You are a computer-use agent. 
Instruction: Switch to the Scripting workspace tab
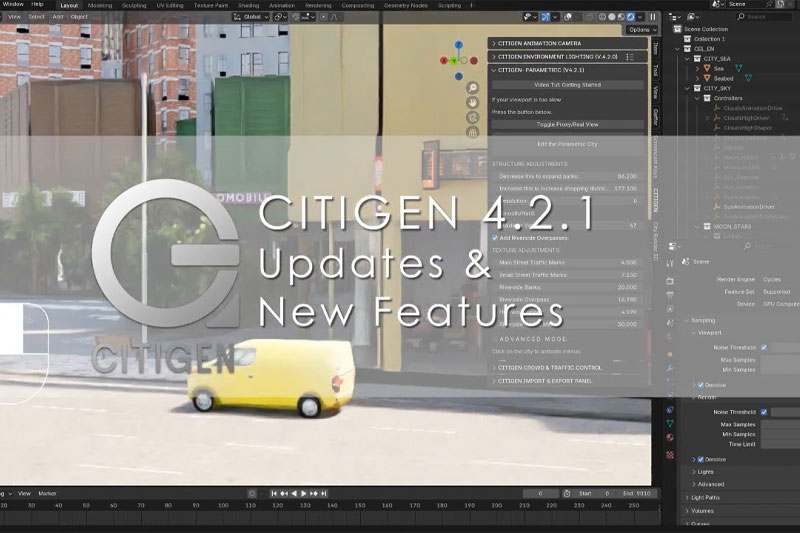(x=449, y=5)
